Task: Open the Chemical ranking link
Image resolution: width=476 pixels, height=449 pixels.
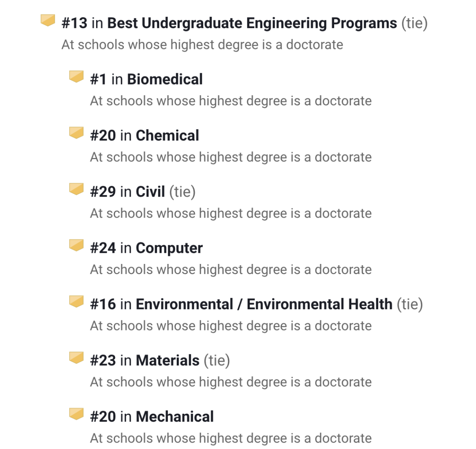Action: click(167, 135)
